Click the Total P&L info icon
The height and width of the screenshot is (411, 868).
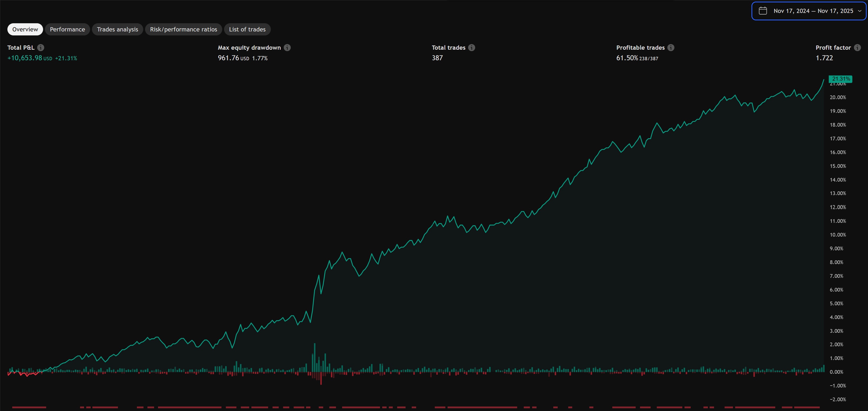pos(41,48)
